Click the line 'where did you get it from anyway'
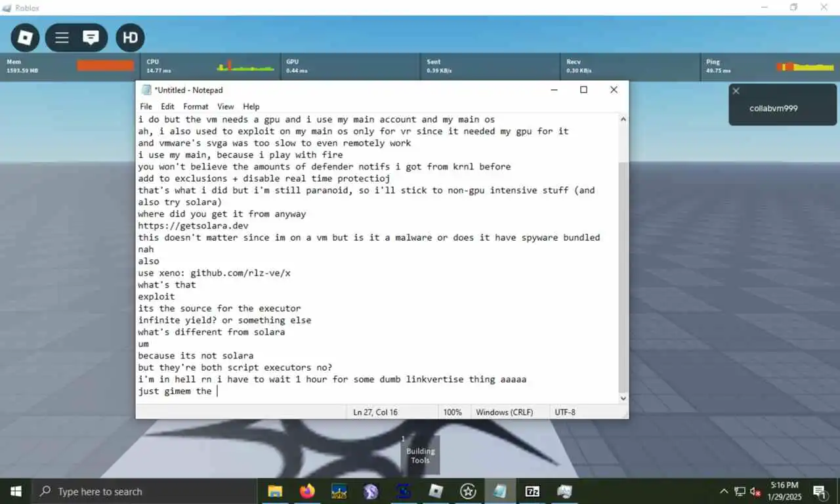The width and height of the screenshot is (840, 504). (222, 214)
